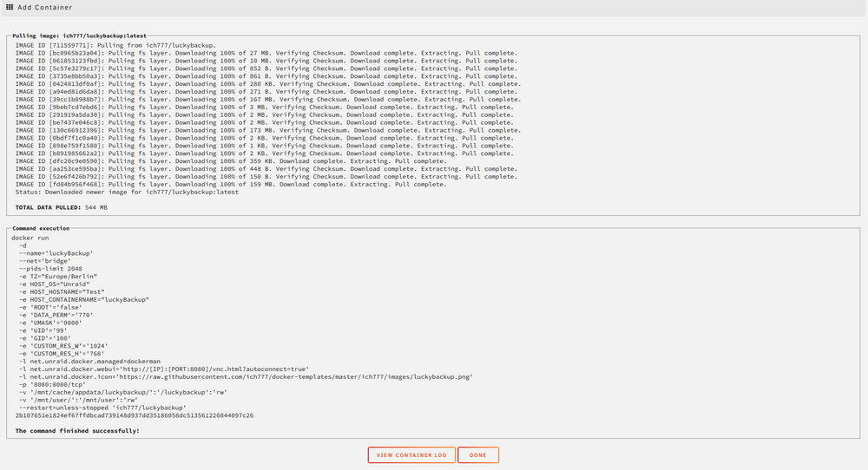The image size is (868, 470).
Task: Click the --pids-limit 2048 line
Action: [50, 269]
